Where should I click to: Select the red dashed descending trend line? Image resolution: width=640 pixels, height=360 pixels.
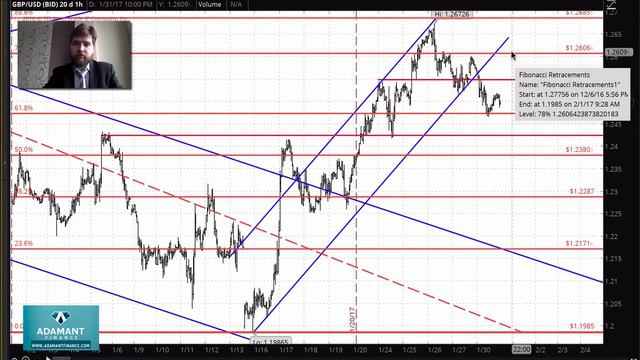pos(265,232)
